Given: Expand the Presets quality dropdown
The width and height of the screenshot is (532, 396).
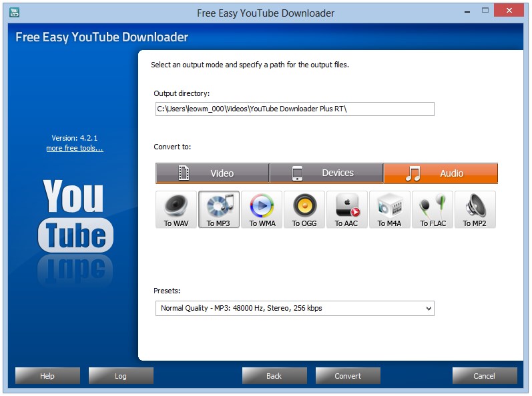Looking at the screenshot, I should (x=295, y=308).
